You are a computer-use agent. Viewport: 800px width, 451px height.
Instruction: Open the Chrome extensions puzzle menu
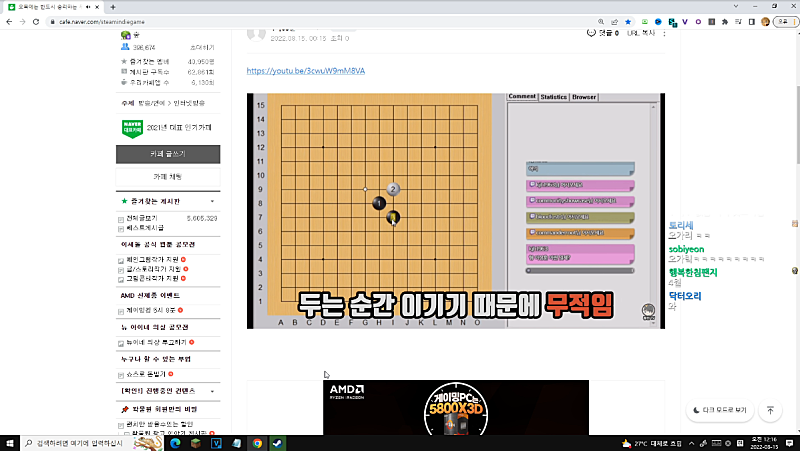coord(725,22)
